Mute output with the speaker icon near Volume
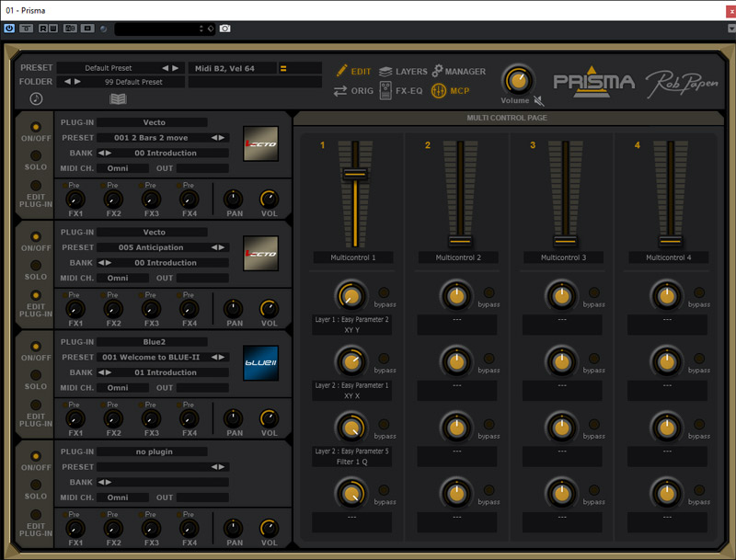 [x=538, y=99]
